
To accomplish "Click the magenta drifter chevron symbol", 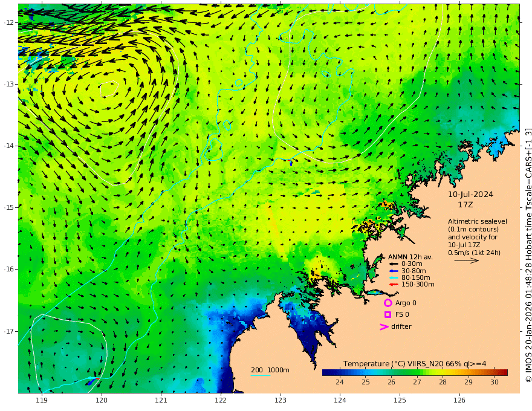I will pos(384,326).
